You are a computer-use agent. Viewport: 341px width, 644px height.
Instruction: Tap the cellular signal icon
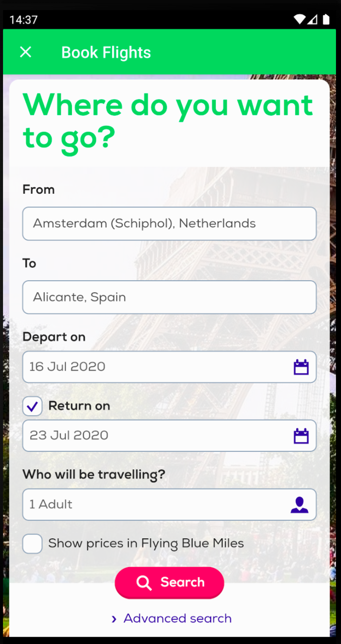(x=313, y=19)
